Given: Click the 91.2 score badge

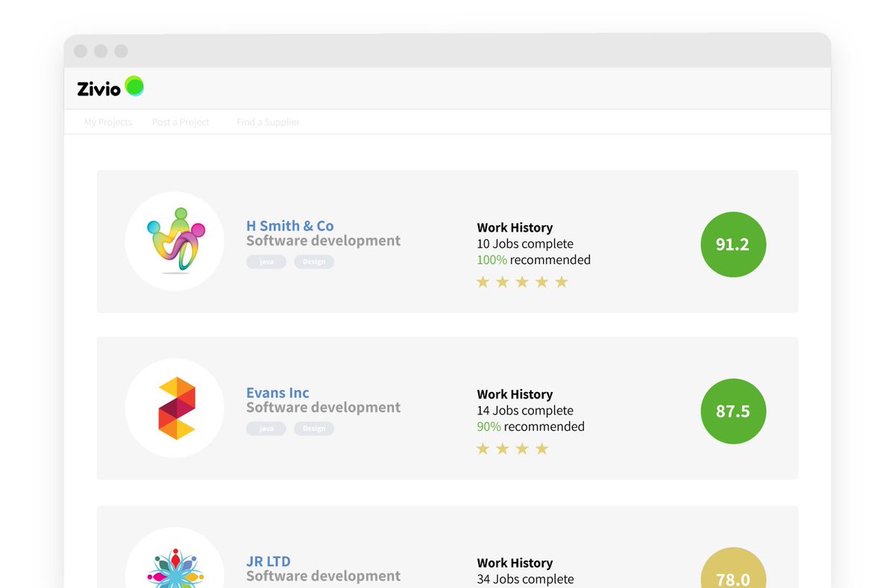Looking at the screenshot, I should (733, 244).
